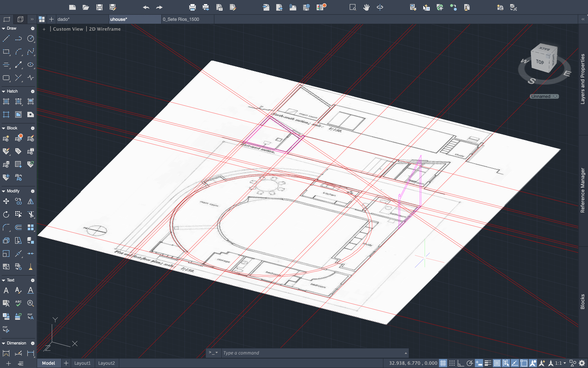Switch to the Layout2 tab
588x368 pixels.
[x=106, y=363]
